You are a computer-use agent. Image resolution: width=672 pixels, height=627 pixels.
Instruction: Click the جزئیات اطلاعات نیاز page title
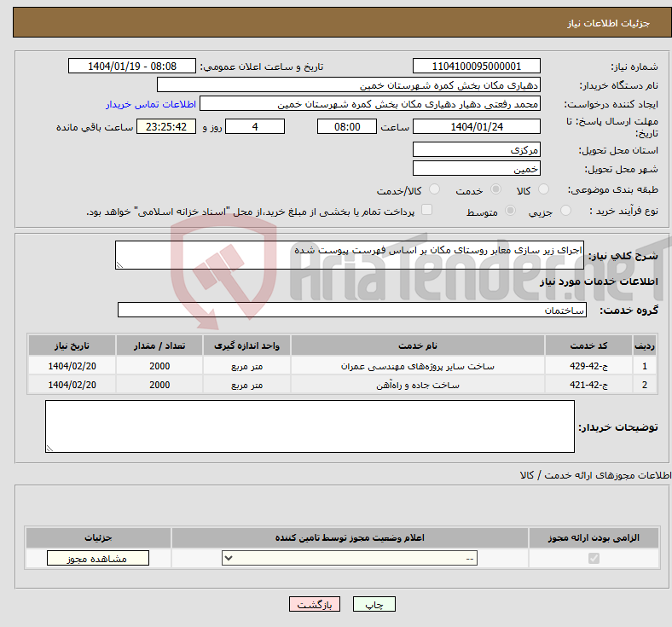(609, 23)
